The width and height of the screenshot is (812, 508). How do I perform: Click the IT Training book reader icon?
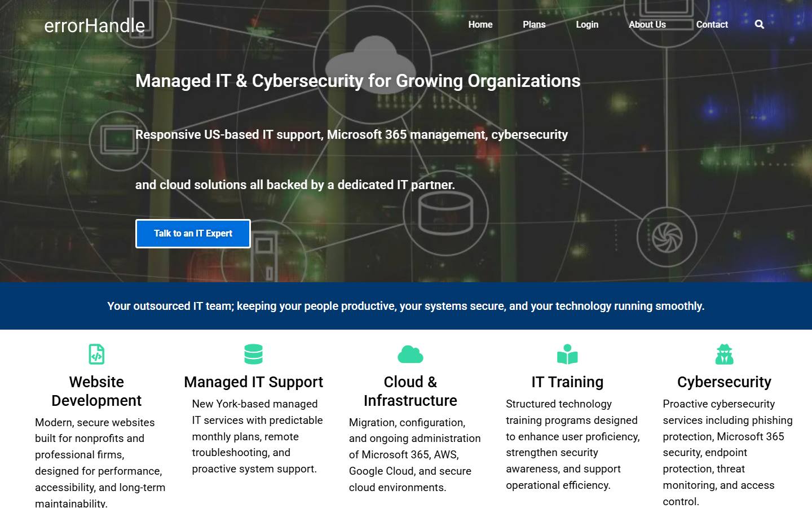[x=567, y=354]
